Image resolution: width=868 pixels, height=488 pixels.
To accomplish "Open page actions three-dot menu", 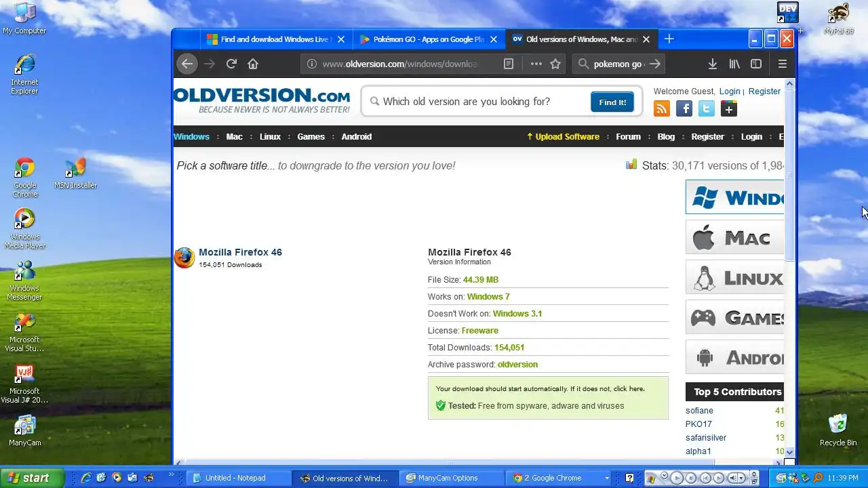I will tap(536, 64).
